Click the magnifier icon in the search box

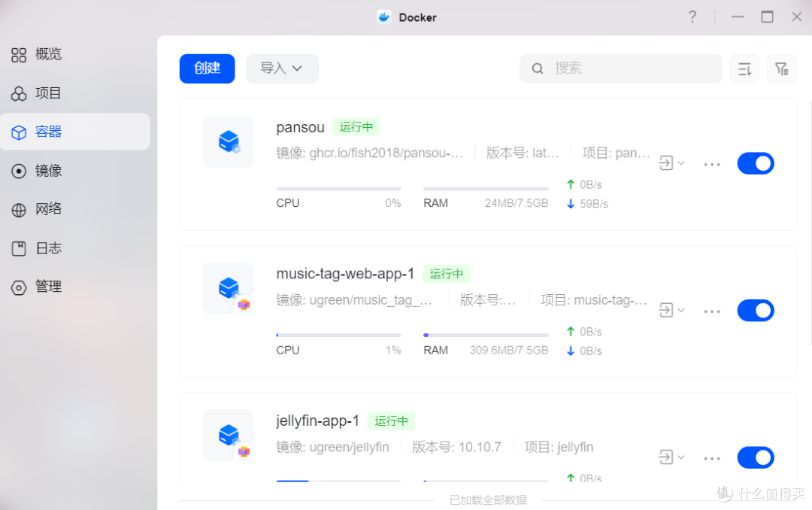[x=538, y=68]
